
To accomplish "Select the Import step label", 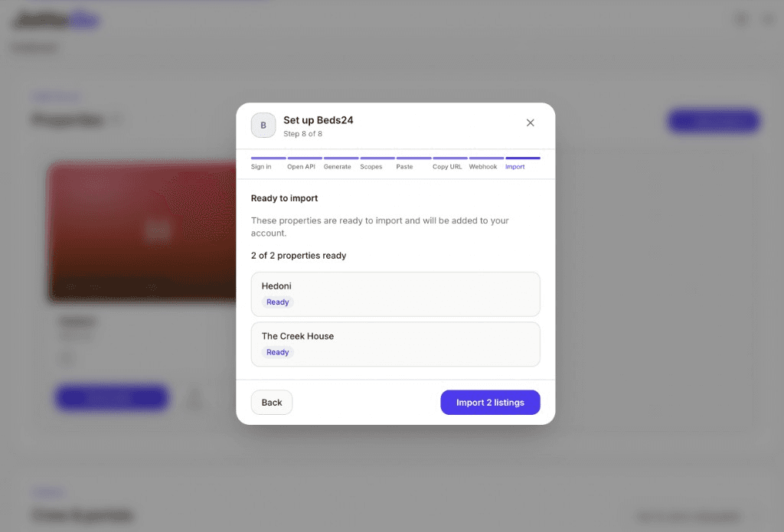I will coord(515,167).
